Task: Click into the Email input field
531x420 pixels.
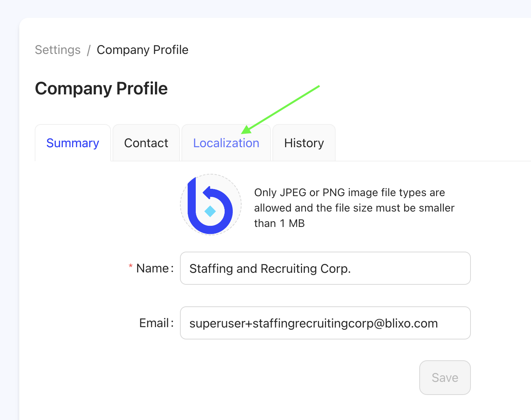Action: pos(325,323)
